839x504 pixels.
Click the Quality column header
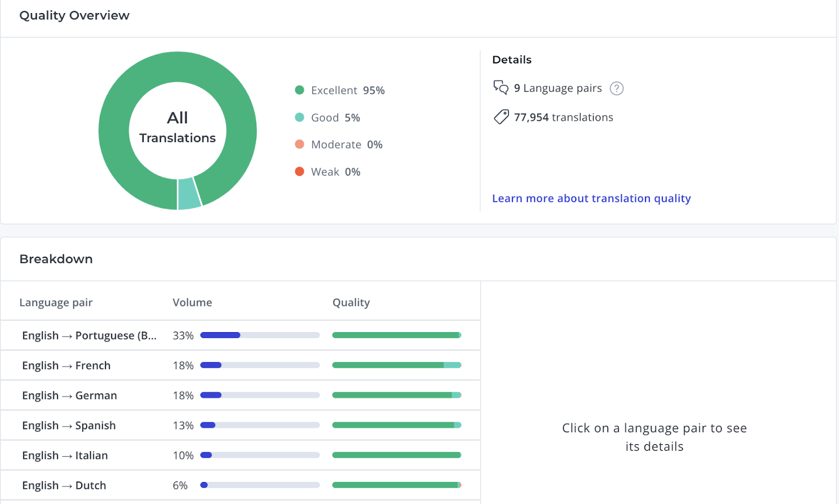[x=351, y=302]
